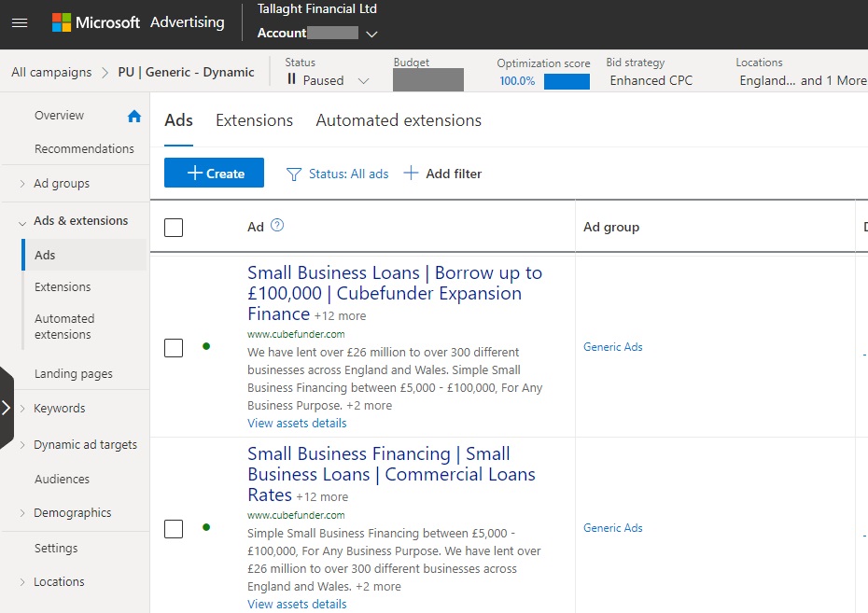Viewport: 868px width, 613px height.
Task: Click the plus icon for Add filter
Action: pyautogui.click(x=411, y=174)
